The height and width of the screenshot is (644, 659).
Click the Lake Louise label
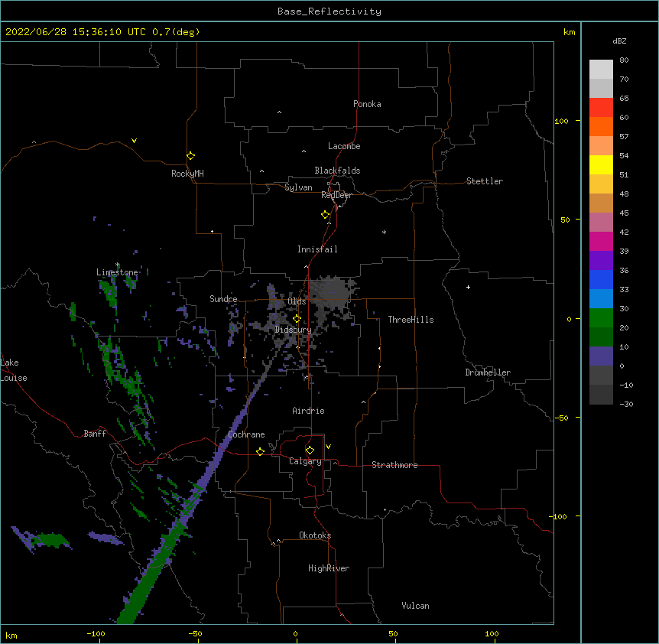[x=14, y=370]
